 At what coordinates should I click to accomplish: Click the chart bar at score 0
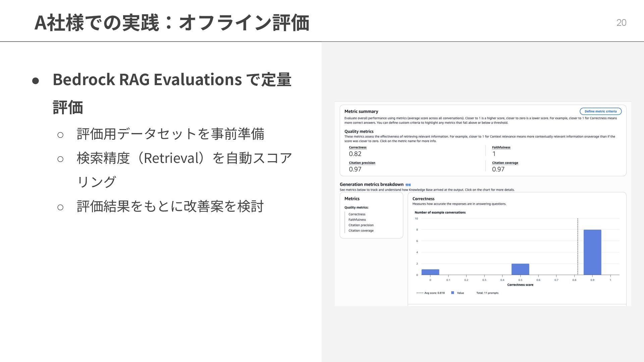coord(430,272)
